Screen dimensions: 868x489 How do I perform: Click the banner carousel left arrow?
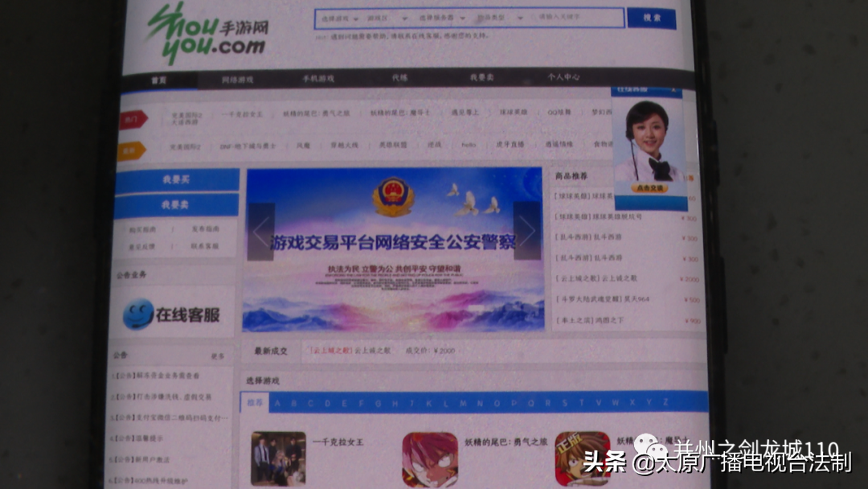pyautogui.click(x=260, y=230)
